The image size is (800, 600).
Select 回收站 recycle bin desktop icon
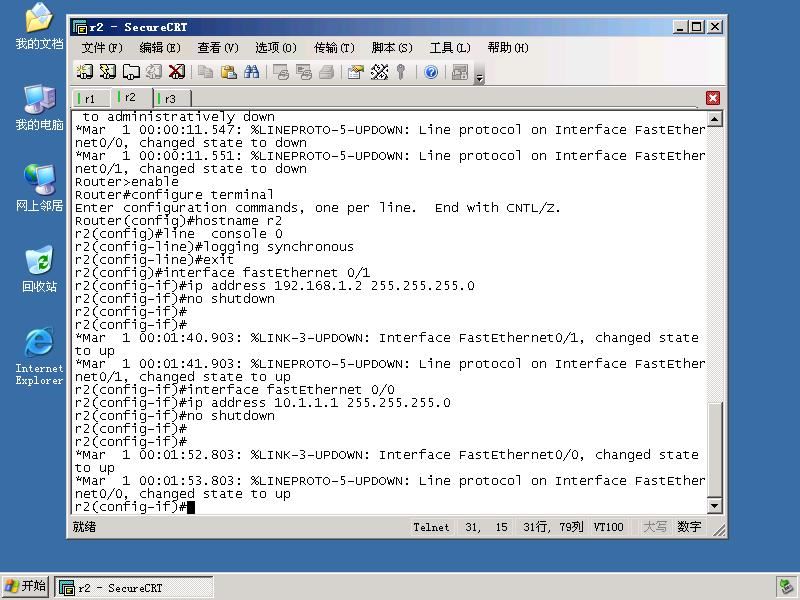tap(39, 269)
